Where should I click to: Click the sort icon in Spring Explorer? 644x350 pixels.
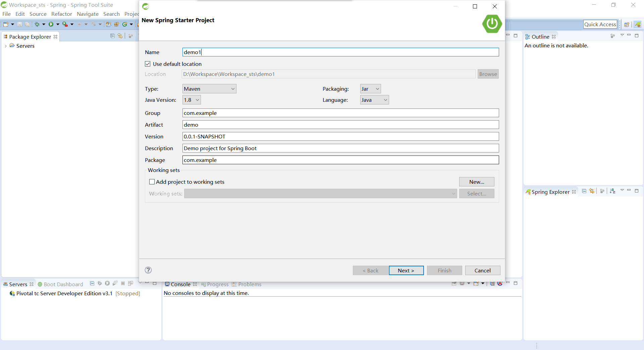[x=612, y=191]
